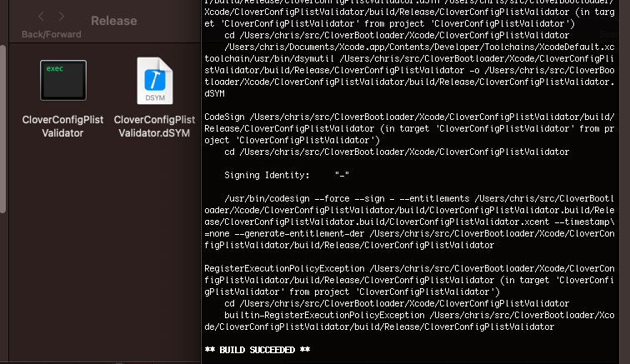Select the CloverConfigPlistValidator.dSYM file icon
The height and width of the screenshot is (364, 630).
tap(155, 81)
